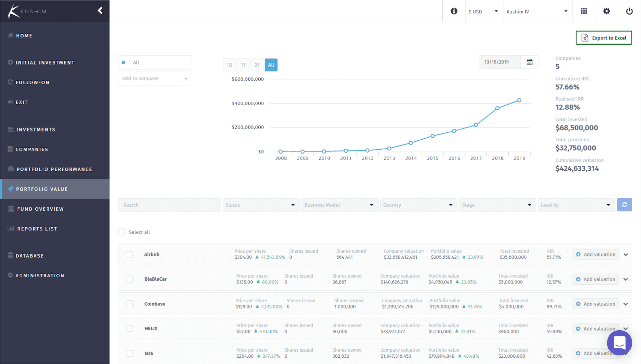The width and height of the screenshot is (641, 364).
Task: Expand the Coinbase row chevron
Action: 625,304
